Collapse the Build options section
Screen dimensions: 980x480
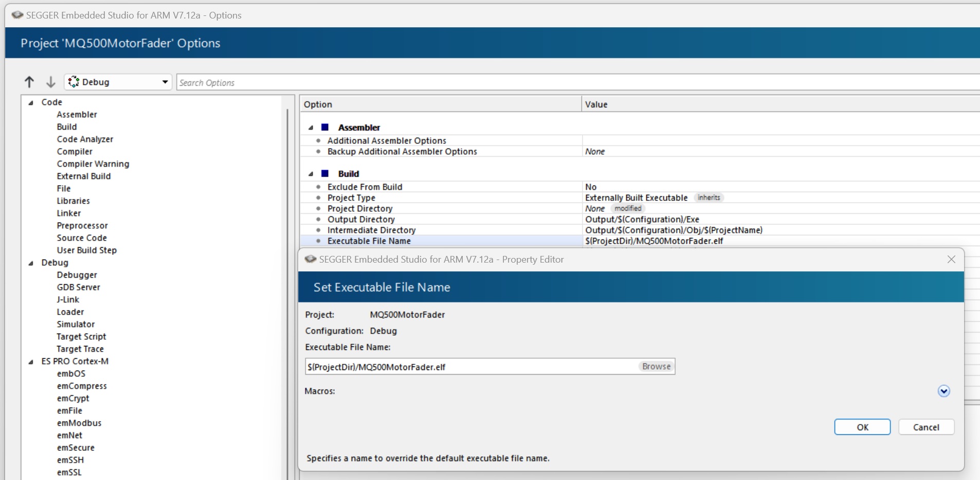(x=311, y=174)
